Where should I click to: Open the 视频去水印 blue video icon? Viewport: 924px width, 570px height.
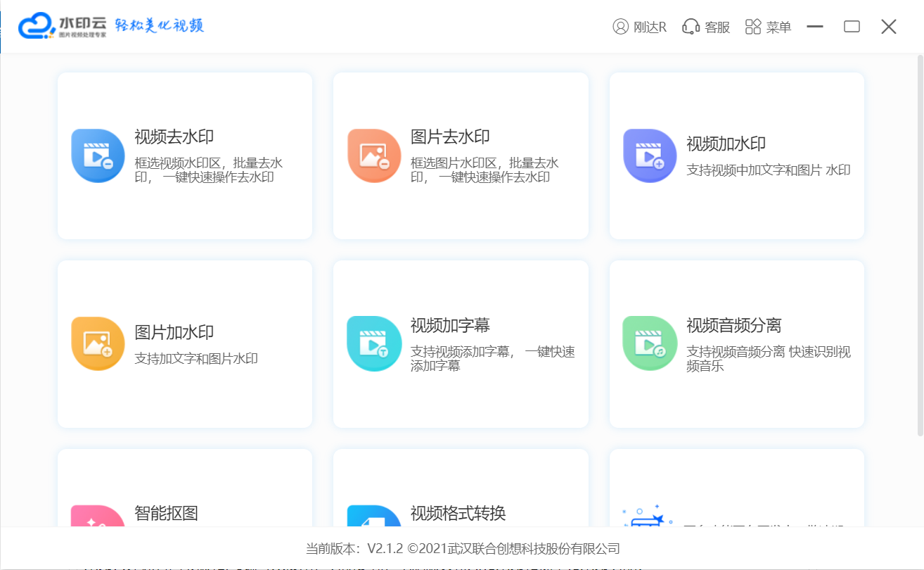[98, 156]
